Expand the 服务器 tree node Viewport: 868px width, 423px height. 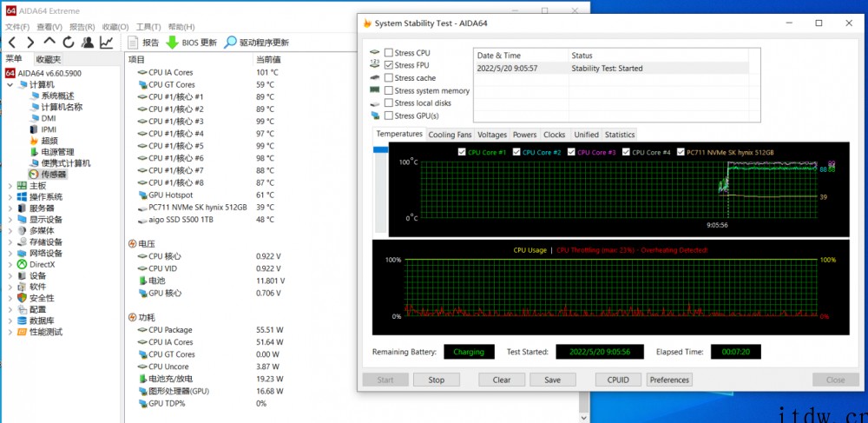[10, 208]
